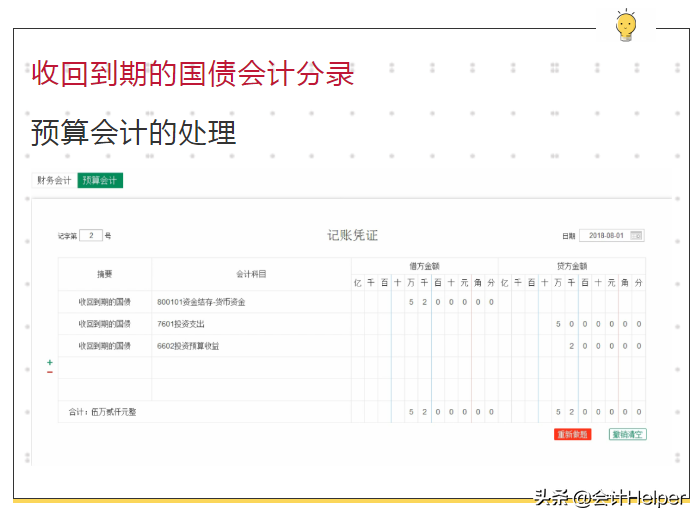Select account 800101资金结存-货币资金
The image size is (700, 521).
coord(201,302)
